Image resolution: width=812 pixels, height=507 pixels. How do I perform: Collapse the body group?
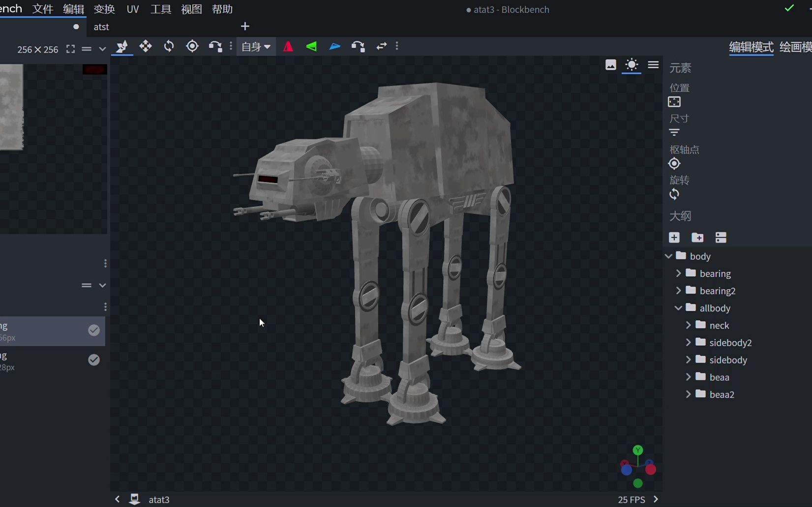click(x=668, y=256)
